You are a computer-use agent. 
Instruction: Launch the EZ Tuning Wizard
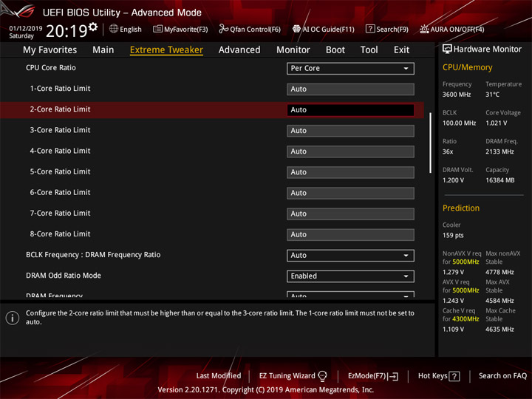click(x=293, y=376)
